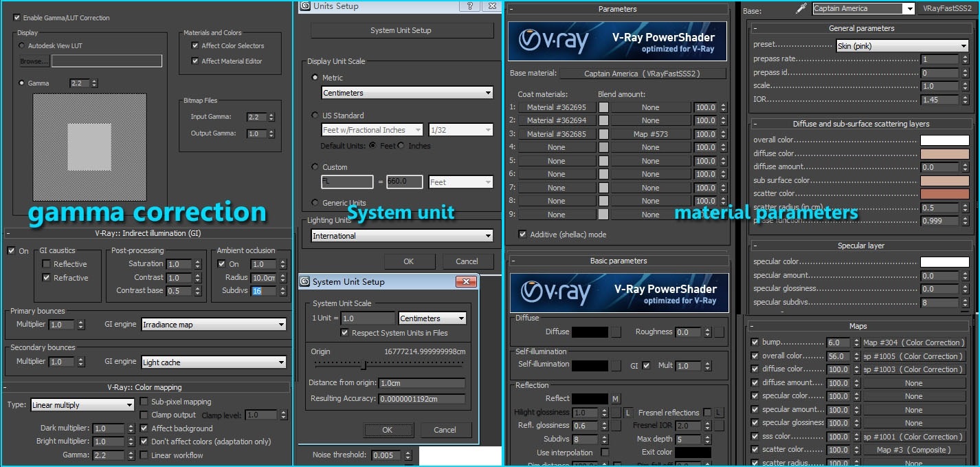Viewport: 980px width, 467px height.
Task: Toggle Affect Color Selectors checkbox
Action: (x=194, y=45)
